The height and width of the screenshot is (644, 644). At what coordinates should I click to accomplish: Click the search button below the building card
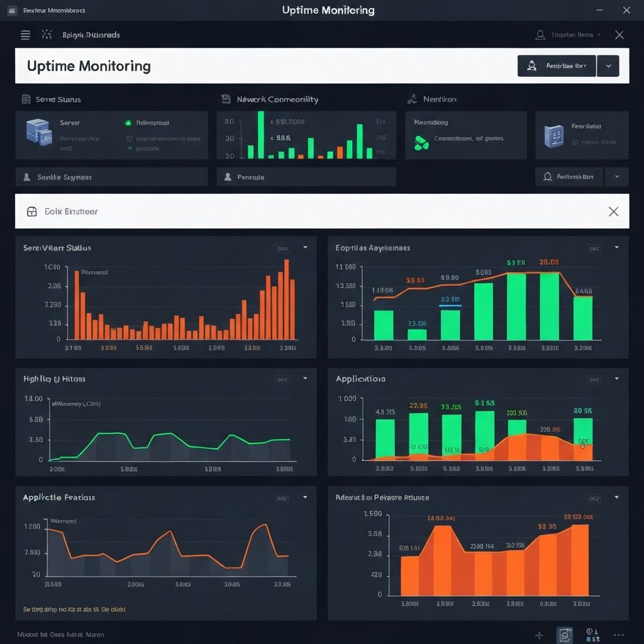[569, 177]
